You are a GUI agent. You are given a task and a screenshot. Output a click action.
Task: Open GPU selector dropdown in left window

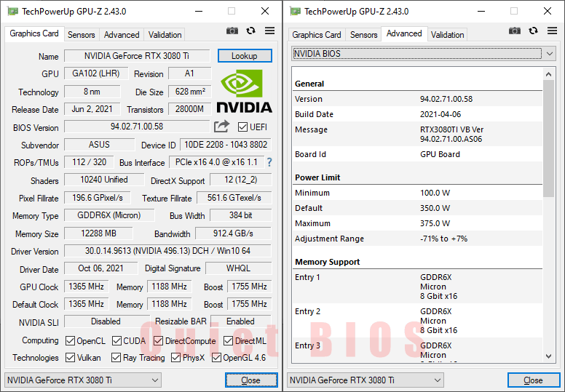83,380
